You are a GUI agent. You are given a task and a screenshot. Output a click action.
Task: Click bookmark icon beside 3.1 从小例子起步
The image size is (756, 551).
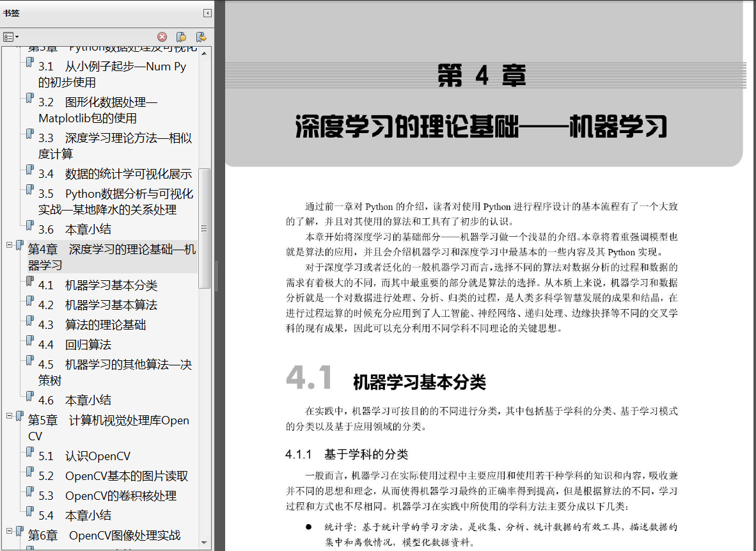pyautogui.click(x=30, y=62)
